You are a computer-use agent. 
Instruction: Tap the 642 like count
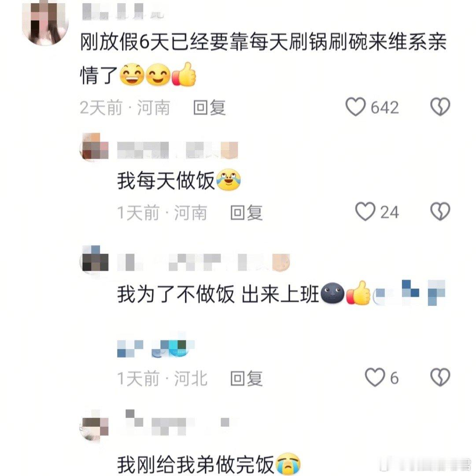tap(384, 108)
